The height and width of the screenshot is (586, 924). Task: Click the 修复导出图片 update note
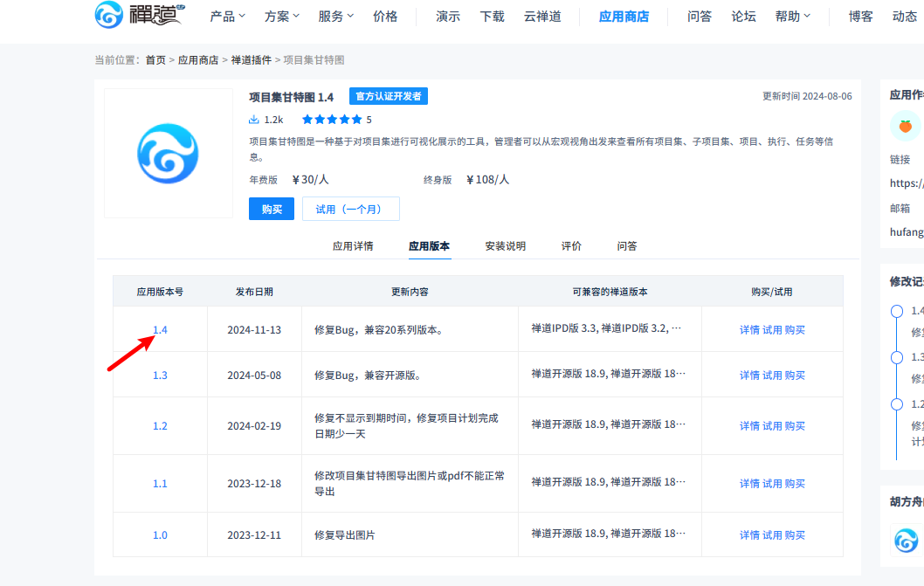(x=345, y=535)
